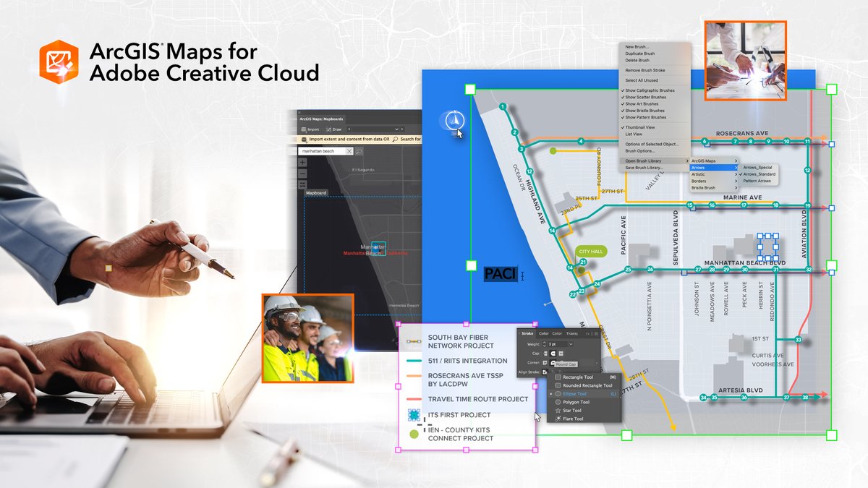Zoom out with the minus map button
Image resolution: width=868 pixels, height=488 pixels.
click(302, 174)
